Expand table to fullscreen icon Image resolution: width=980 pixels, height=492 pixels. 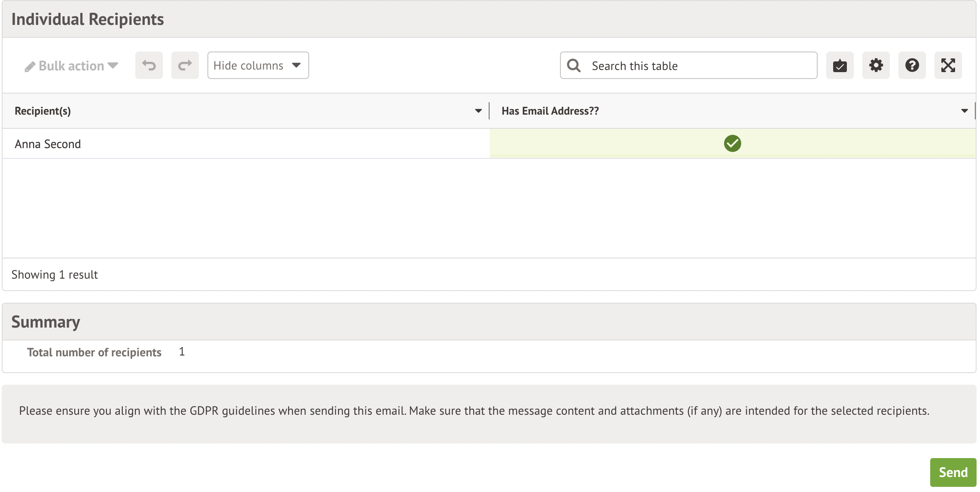[x=948, y=65]
